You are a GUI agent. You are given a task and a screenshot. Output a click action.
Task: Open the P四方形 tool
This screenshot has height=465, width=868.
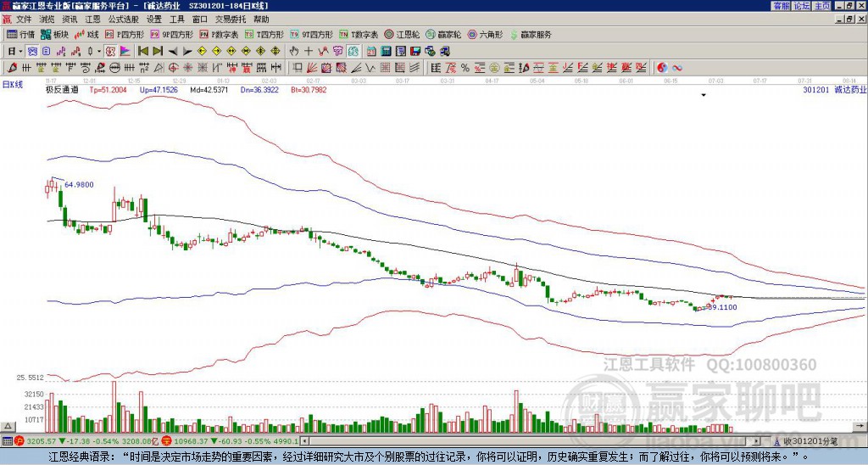click(125, 34)
